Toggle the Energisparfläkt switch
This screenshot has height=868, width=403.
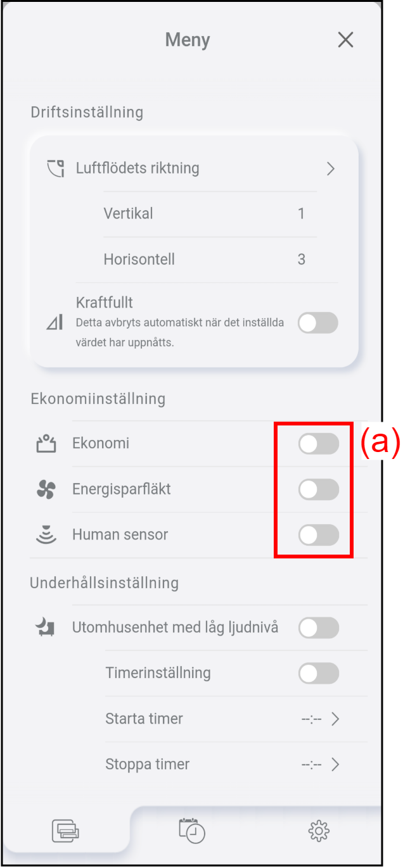(x=318, y=489)
